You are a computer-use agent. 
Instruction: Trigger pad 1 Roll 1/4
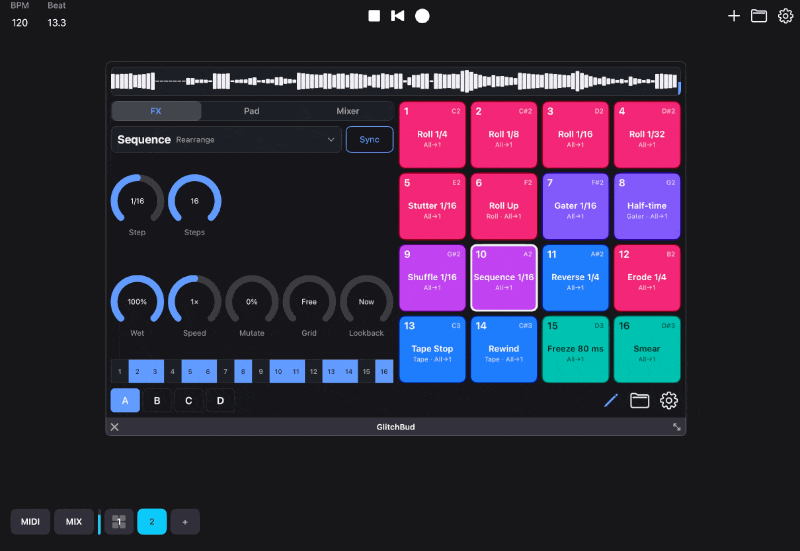[x=432, y=135]
